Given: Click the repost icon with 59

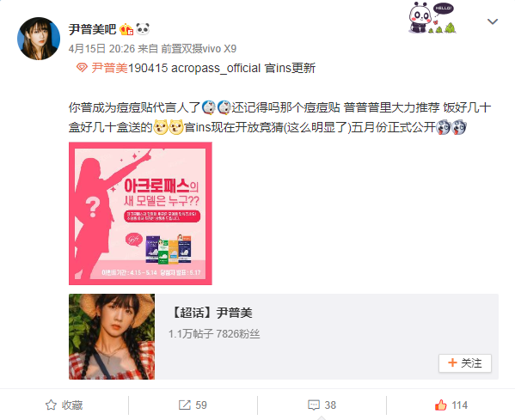Looking at the screenshot, I should (185, 405).
